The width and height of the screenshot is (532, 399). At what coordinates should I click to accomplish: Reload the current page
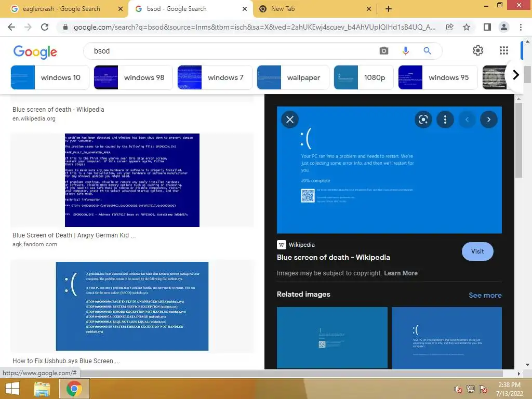coord(45,27)
